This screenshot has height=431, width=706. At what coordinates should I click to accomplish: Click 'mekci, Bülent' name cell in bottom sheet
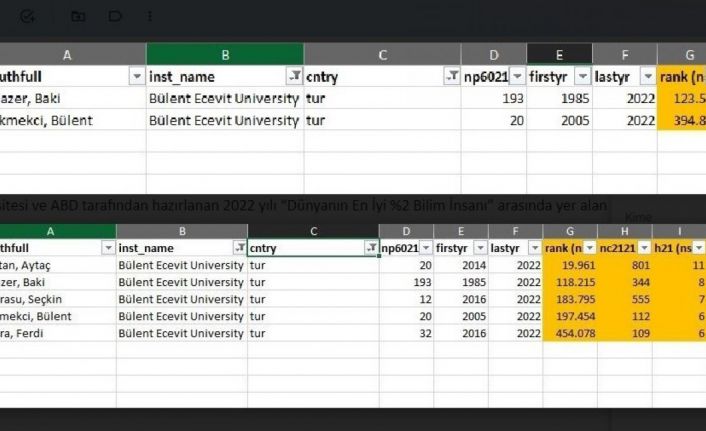pyautogui.click(x=58, y=316)
